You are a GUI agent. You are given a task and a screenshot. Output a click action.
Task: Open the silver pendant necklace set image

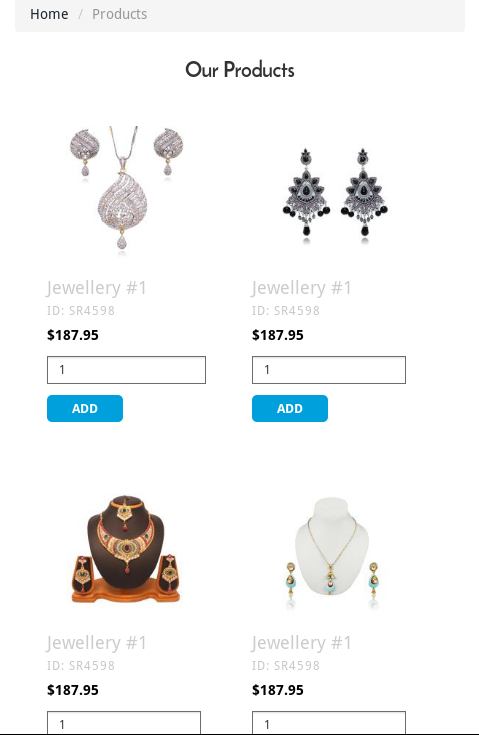pos(126,191)
